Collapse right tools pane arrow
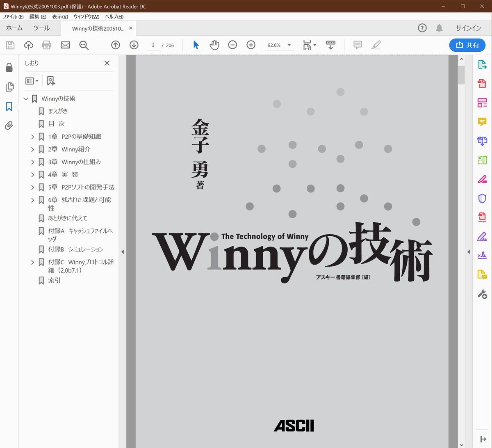Screen dimensions: 492x448 click(469, 251)
